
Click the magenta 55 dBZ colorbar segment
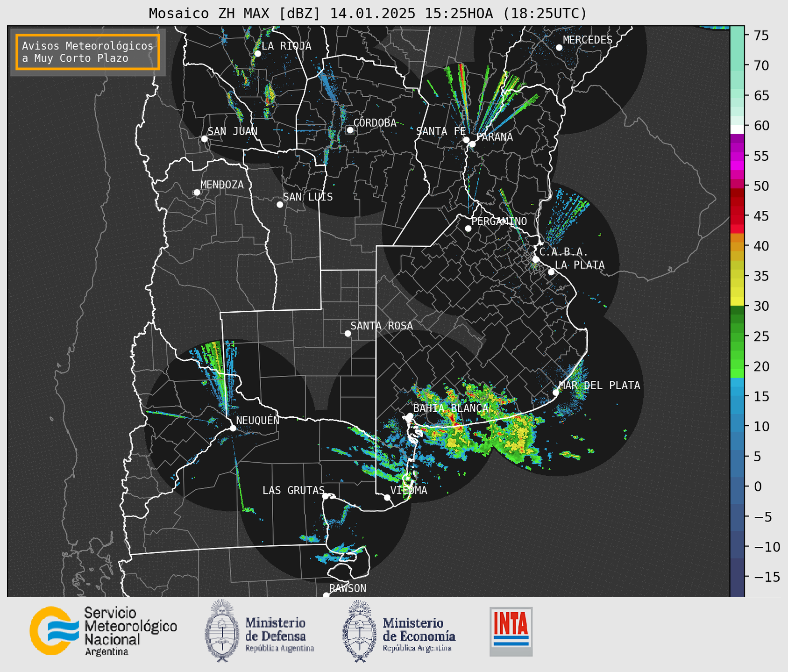[737, 156]
